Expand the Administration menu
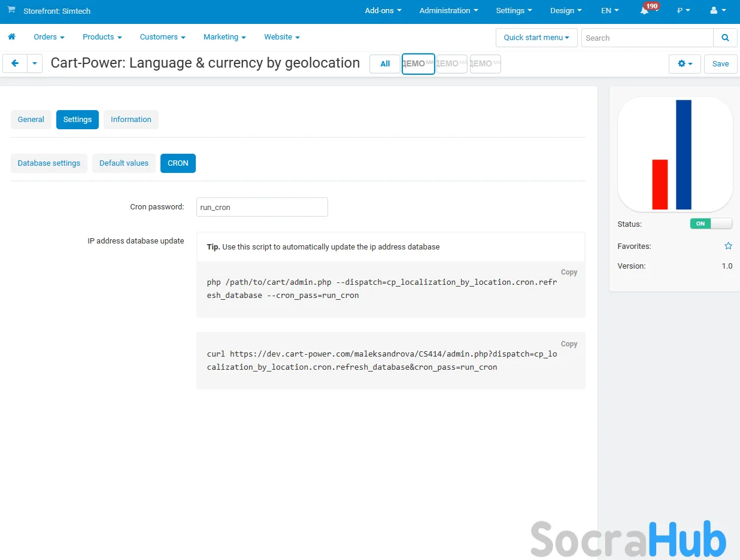 coord(449,11)
